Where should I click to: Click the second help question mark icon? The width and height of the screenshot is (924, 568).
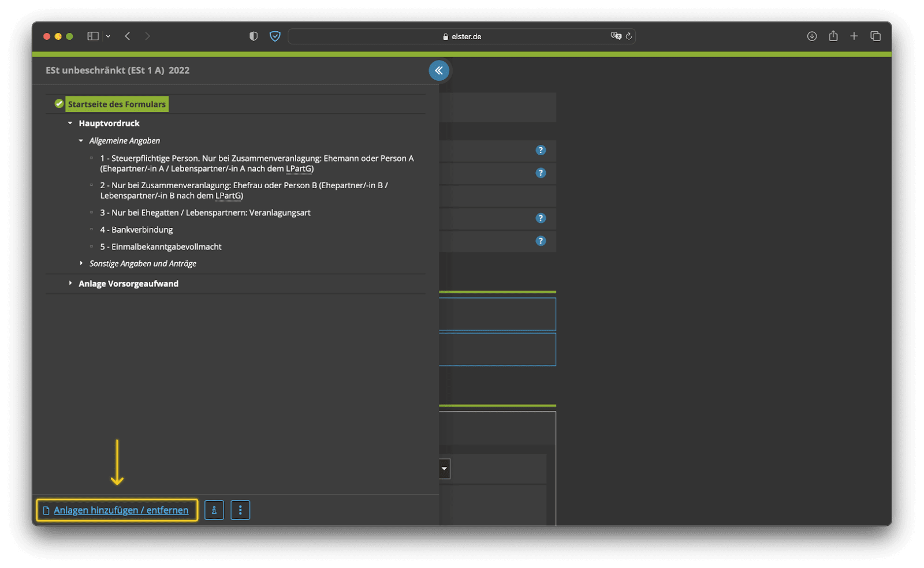point(541,173)
